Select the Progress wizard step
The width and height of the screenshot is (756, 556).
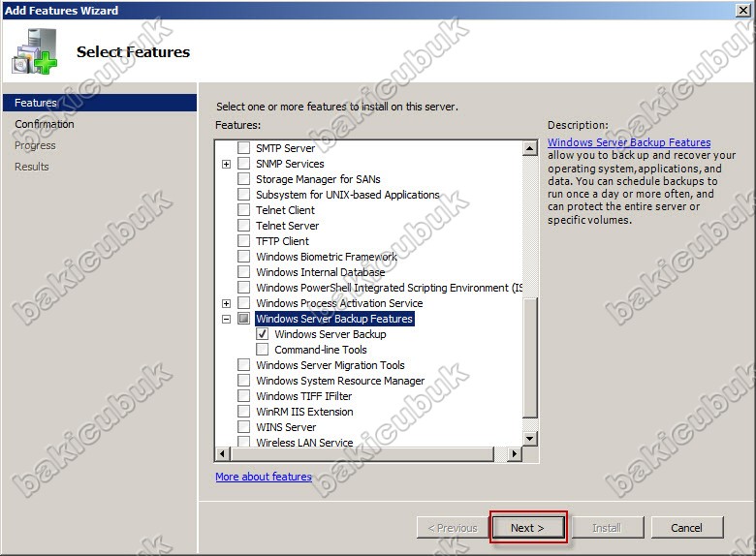tap(35, 145)
